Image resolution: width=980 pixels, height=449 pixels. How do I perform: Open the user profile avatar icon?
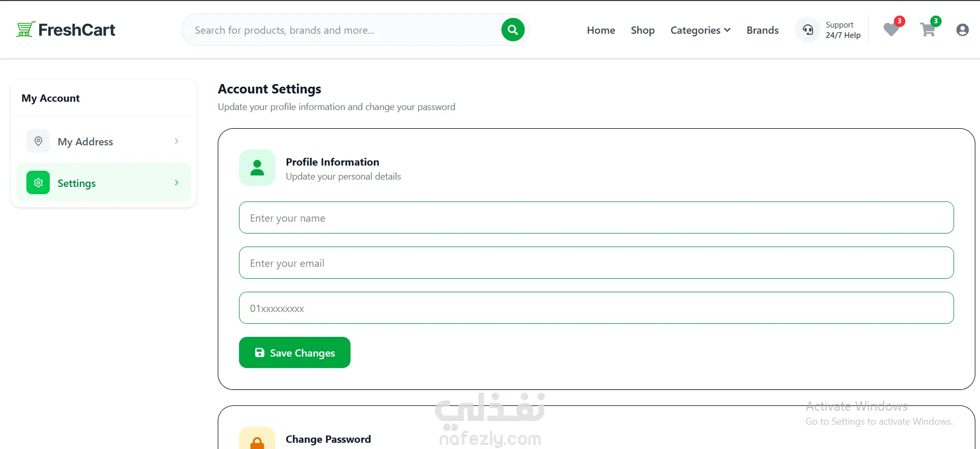point(962,30)
